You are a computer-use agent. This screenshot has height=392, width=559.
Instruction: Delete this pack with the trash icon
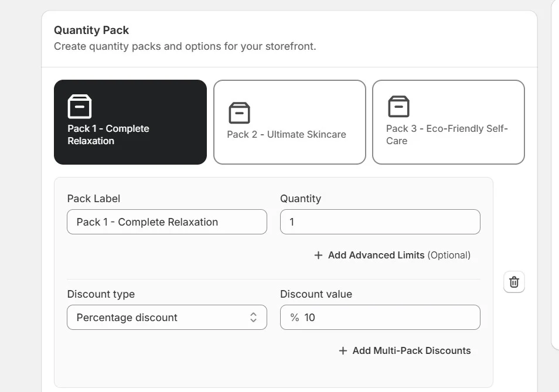click(x=514, y=282)
